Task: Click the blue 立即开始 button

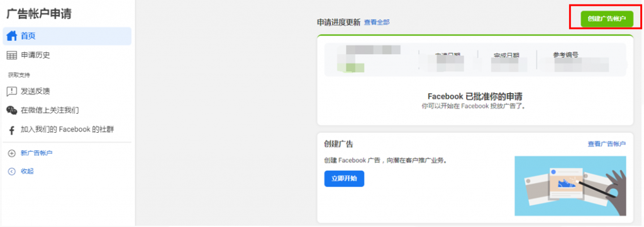Action: coord(344,179)
